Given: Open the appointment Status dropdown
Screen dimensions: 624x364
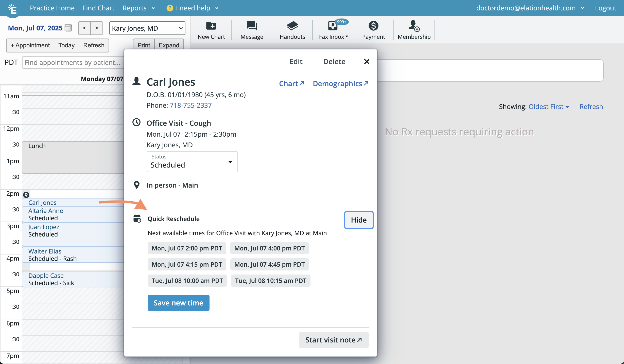Looking at the screenshot, I should pos(192,162).
